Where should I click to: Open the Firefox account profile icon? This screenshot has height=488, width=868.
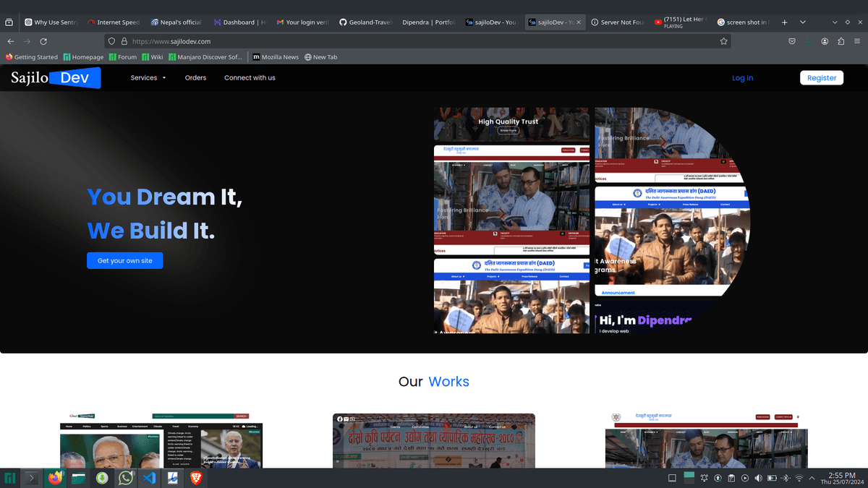coord(825,41)
